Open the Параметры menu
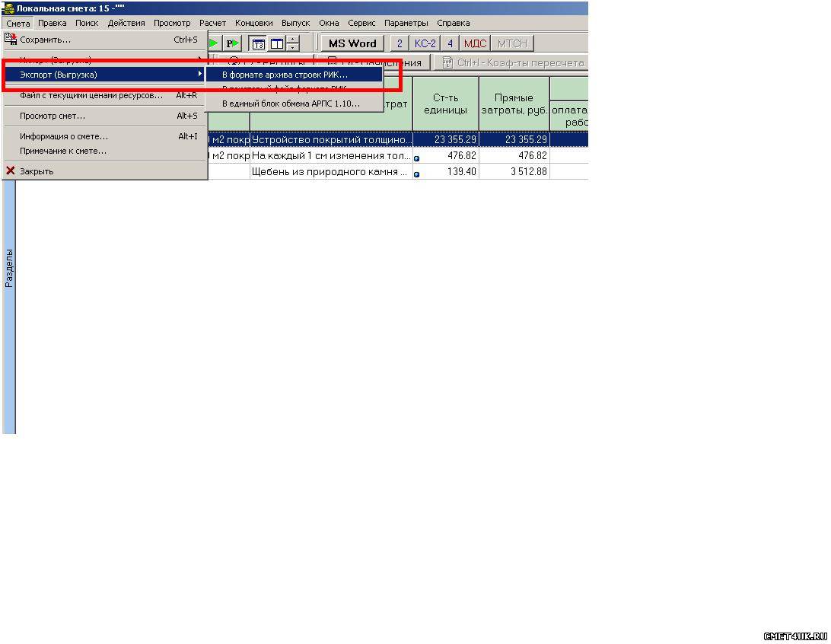Screen dimensions: 831x644 coord(406,23)
